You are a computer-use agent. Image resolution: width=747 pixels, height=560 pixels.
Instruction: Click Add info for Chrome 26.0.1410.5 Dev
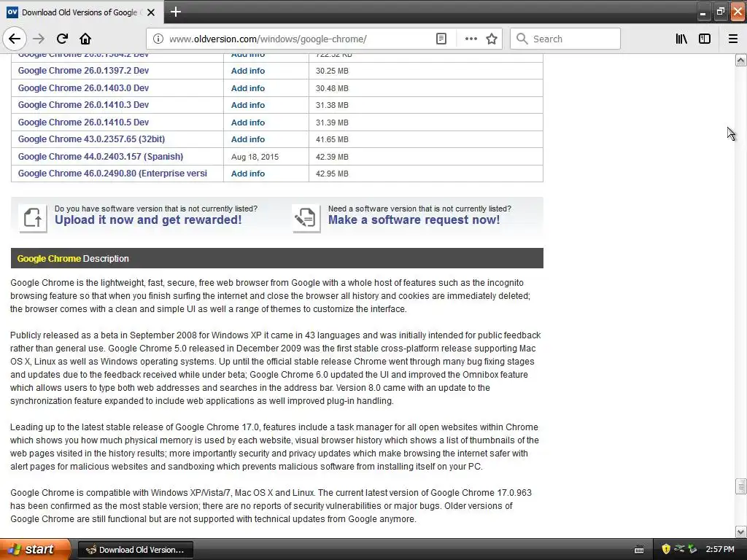pyautogui.click(x=248, y=122)
